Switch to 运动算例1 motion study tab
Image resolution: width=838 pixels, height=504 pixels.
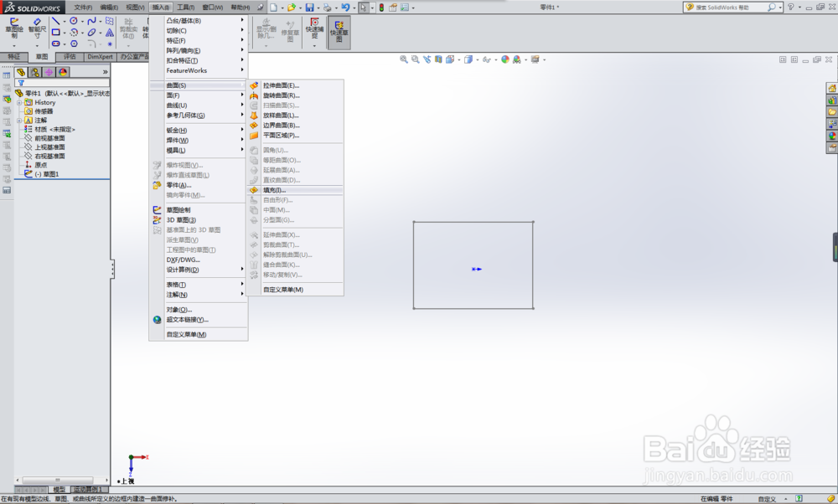(x=88, y=490)
